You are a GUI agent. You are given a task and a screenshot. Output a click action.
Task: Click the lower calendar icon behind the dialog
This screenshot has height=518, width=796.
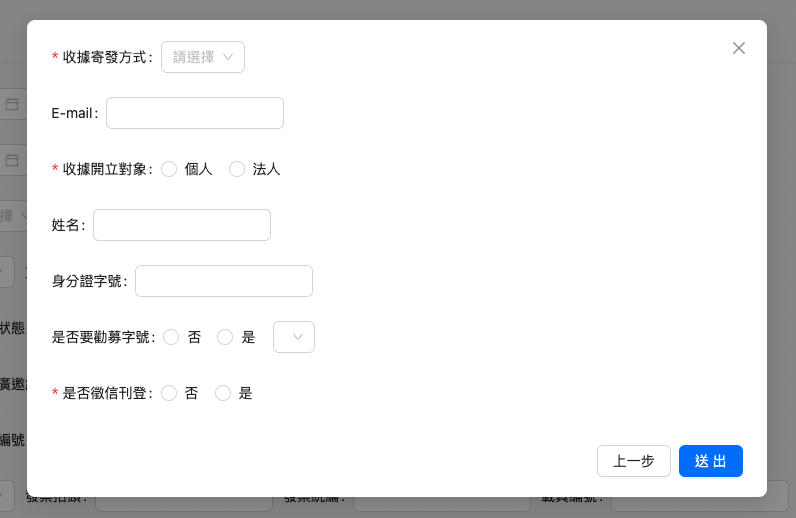pos(12,159)
